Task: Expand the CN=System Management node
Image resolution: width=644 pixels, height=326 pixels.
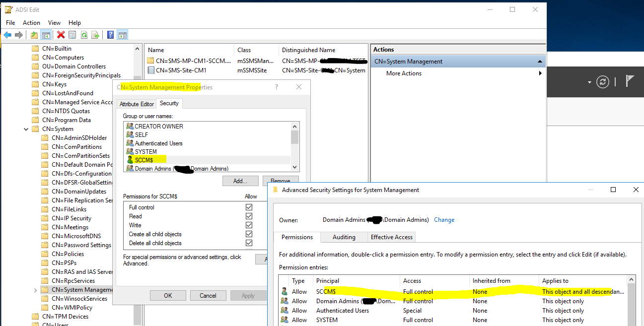Action: pyautogui.click(x=35, y=289)
